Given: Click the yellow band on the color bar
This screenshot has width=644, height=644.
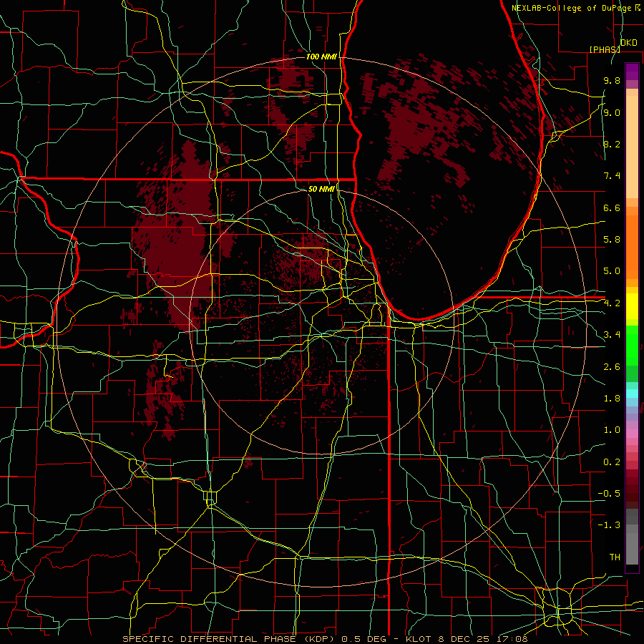Looking at the screenshot, I should click(632, 306).
